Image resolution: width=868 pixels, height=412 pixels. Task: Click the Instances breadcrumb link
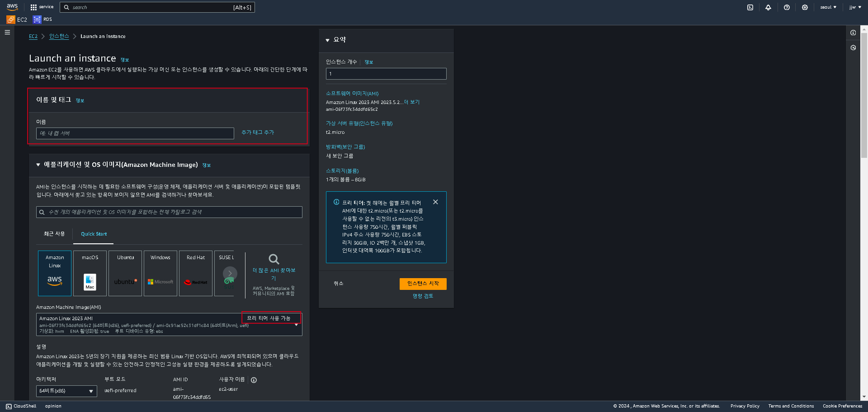click(59, 36)
